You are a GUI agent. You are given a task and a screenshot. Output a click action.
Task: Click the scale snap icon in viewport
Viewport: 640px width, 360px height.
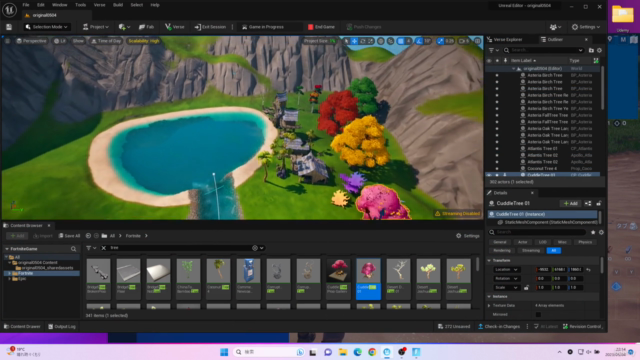pyautogui.click(x=440, y=41)
